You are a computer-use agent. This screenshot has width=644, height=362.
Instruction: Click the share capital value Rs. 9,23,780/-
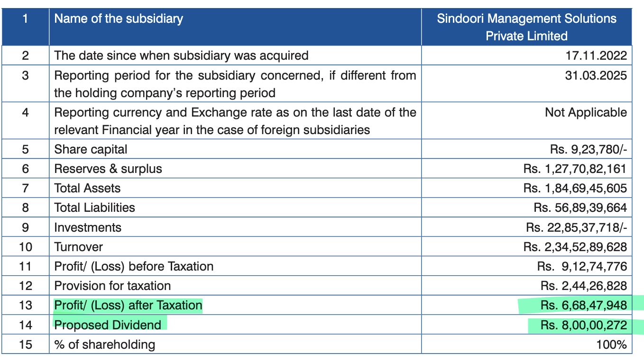[x=589, y=150]
